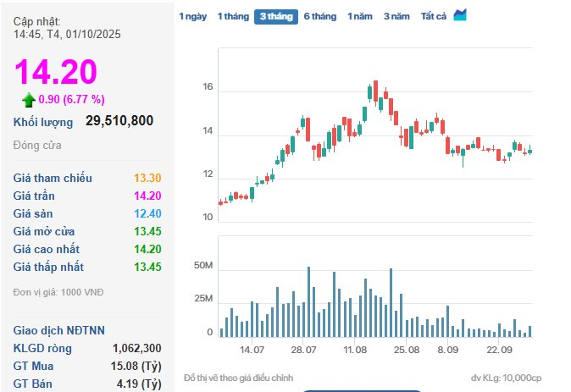Image resolution: width=571 pixels, height=392 pixels.
Task: Show the 6 tháng chart view
Action: [319, 17]
